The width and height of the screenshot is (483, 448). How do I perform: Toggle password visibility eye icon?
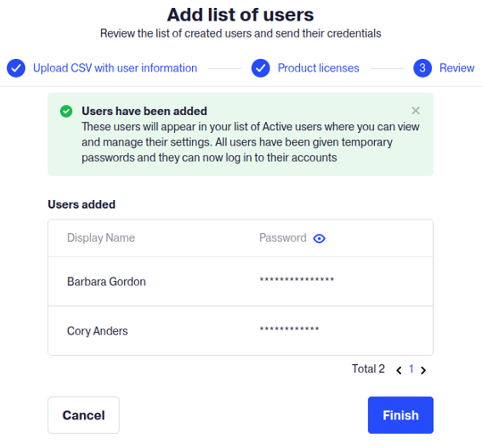coord(319,238)
